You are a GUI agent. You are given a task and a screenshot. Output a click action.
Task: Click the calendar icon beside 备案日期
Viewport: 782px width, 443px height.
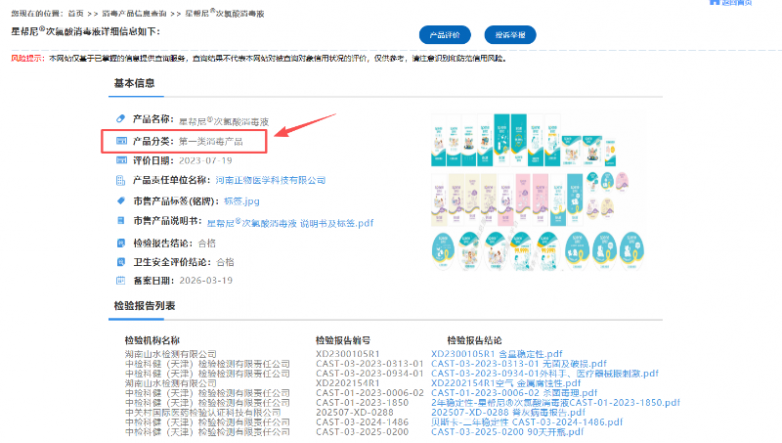click(120, 280)
